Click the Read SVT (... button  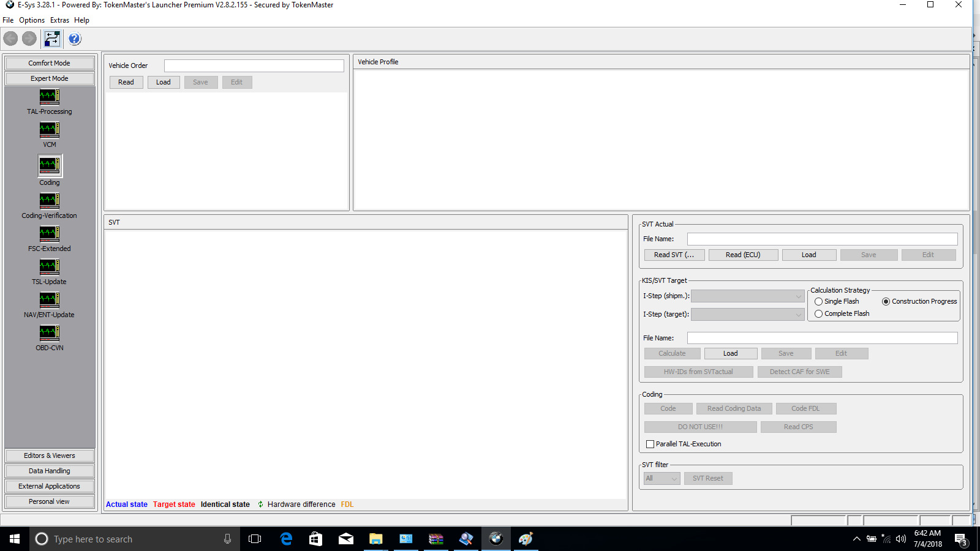tap(674, 255)
